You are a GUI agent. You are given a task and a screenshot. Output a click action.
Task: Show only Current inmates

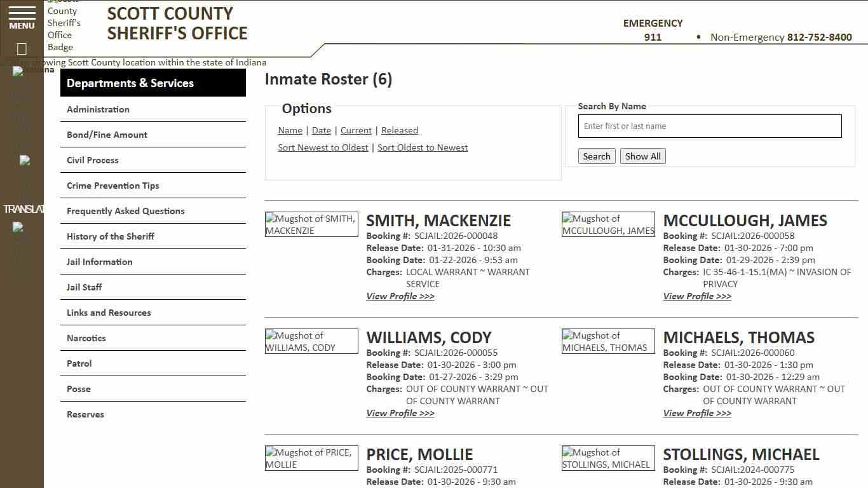coord(356,130)
